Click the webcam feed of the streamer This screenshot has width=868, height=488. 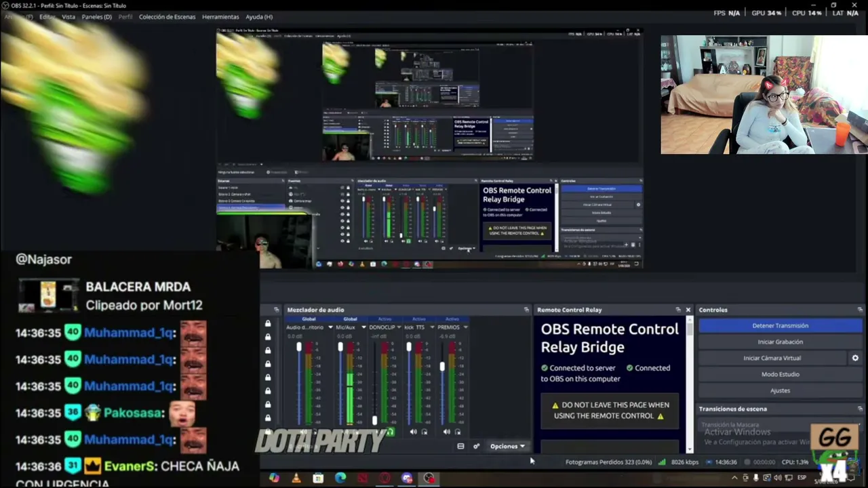click(764, 95)
